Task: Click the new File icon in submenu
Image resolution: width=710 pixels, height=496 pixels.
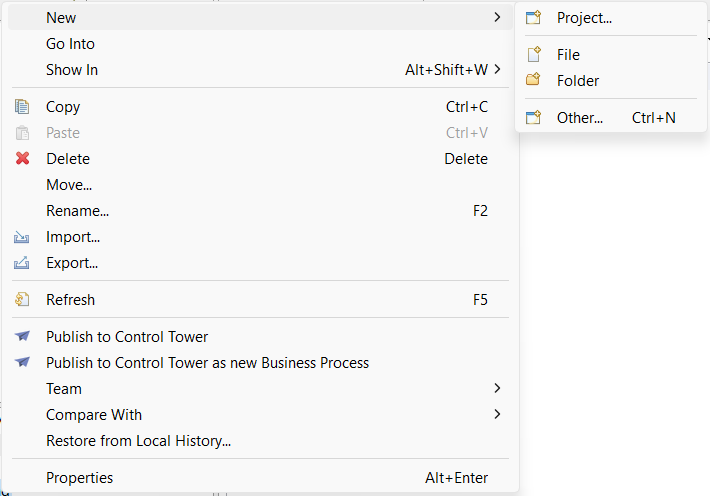Action: [534, 54]
